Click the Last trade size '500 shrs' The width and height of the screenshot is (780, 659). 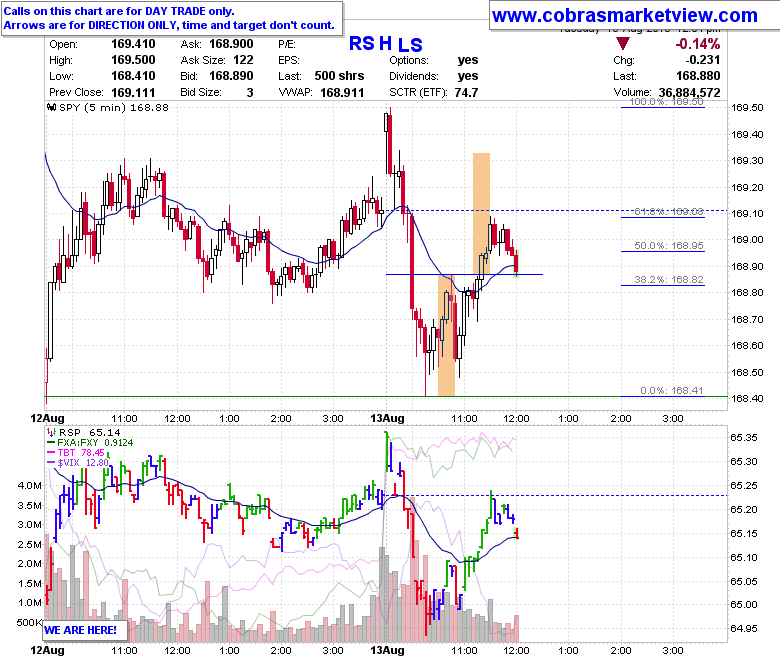point(339,76)
